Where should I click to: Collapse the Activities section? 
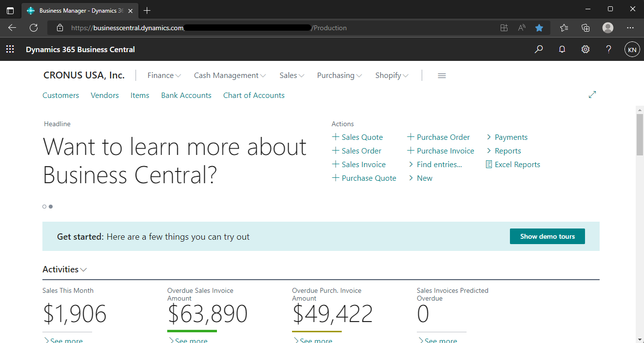[x=65, y=269]
